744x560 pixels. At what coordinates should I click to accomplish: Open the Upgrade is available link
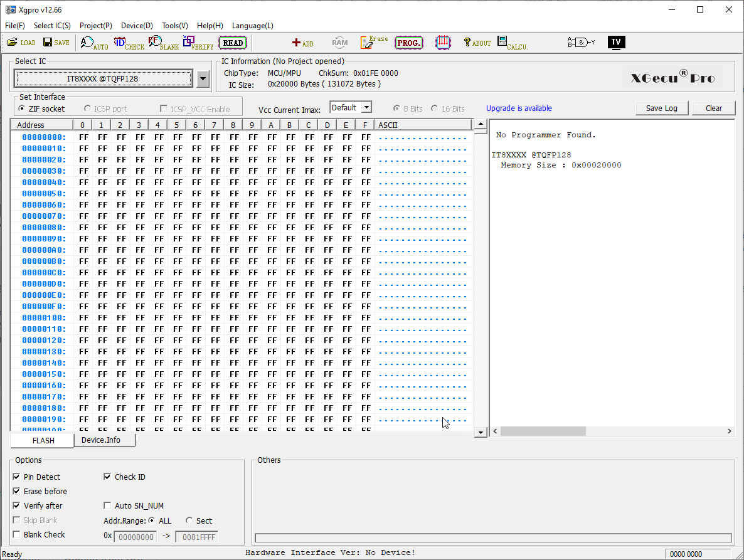click(x=519, y=108)
